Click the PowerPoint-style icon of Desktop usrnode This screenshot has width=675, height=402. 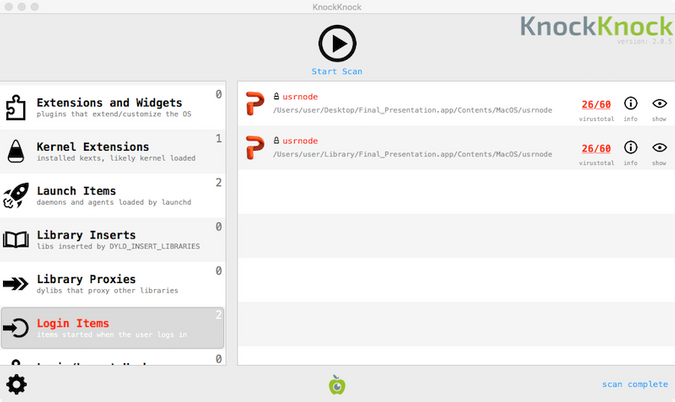click(x=255, y=103)
